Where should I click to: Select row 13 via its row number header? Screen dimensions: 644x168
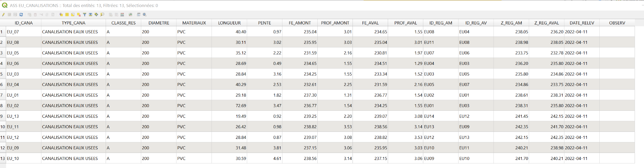coord(3,159)
